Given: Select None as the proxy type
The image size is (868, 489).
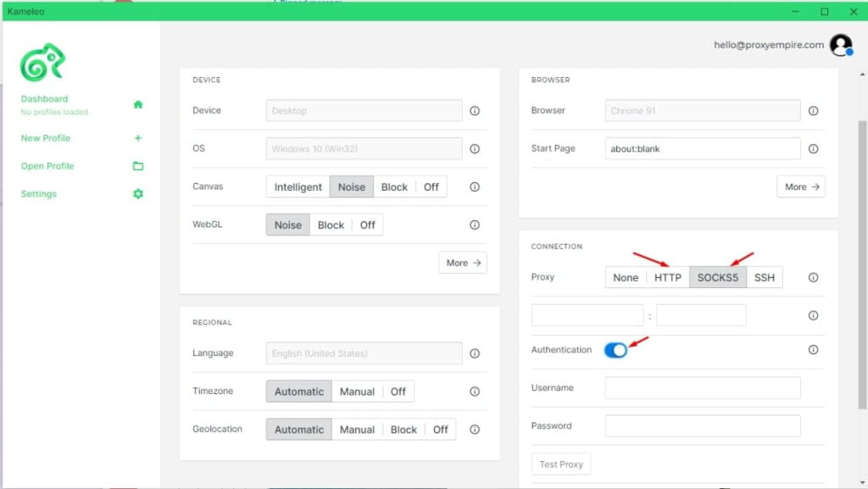Looking at the screenshot, I should click(626, 278).
